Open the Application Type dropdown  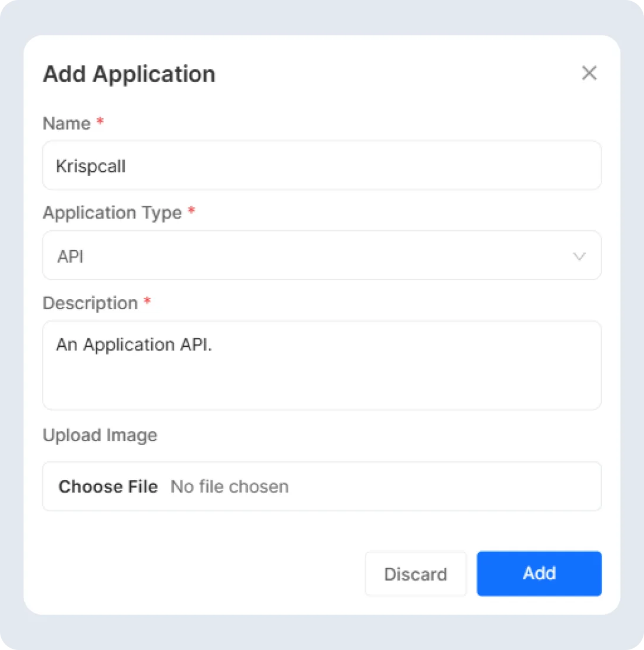[321, 256]
